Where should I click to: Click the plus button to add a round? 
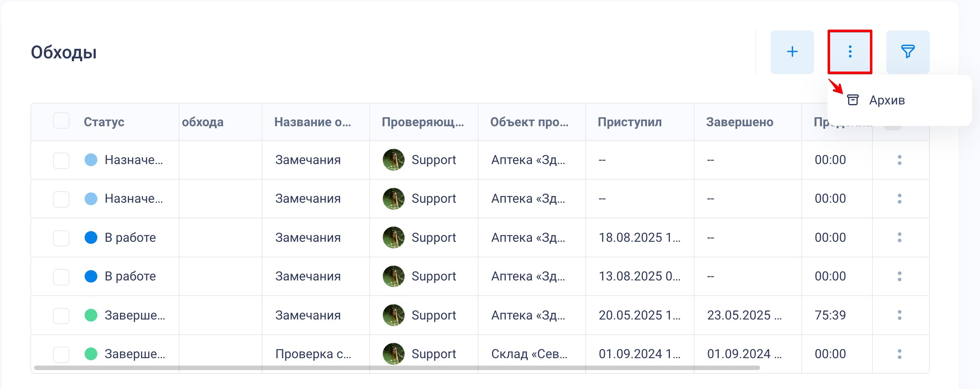pyautogui.click(x=792, y=52)
